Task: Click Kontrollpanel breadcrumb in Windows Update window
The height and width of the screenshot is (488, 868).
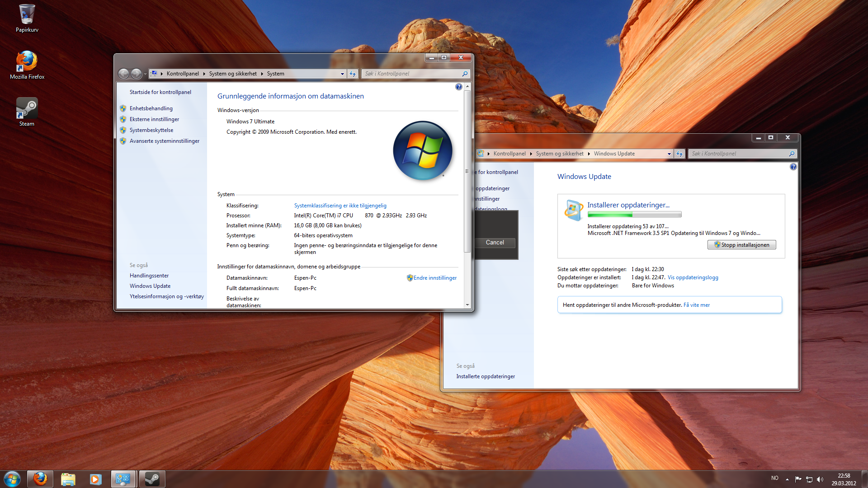Action: coord(509,154)
